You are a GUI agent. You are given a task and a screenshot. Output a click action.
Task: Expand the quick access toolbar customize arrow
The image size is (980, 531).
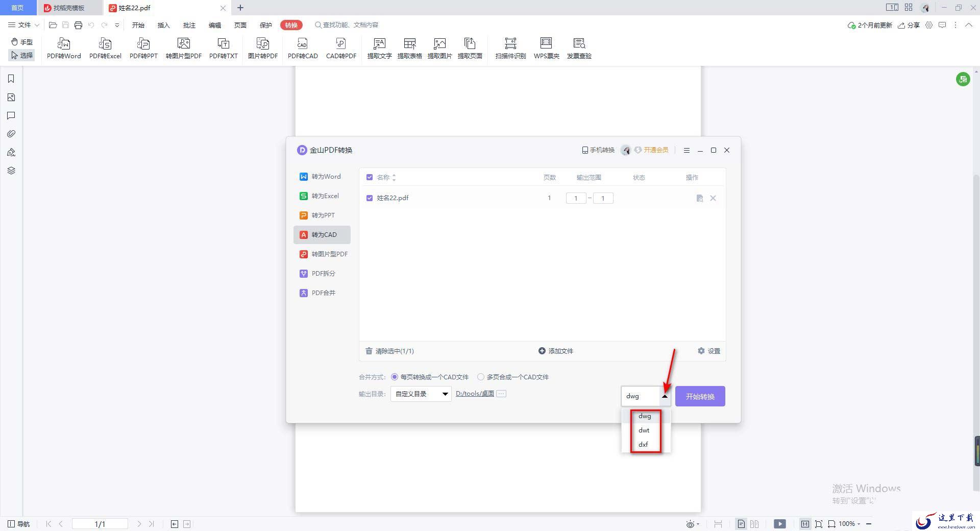click(117, 25)
